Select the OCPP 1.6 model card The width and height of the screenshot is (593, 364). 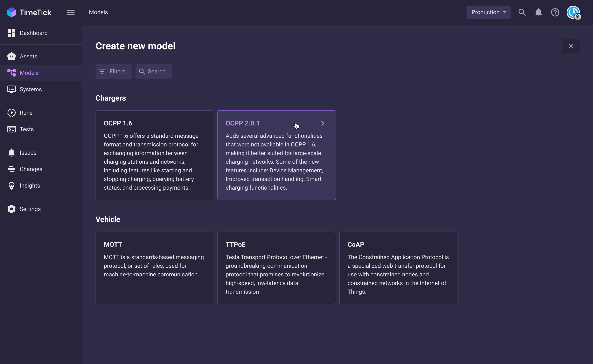155,155
